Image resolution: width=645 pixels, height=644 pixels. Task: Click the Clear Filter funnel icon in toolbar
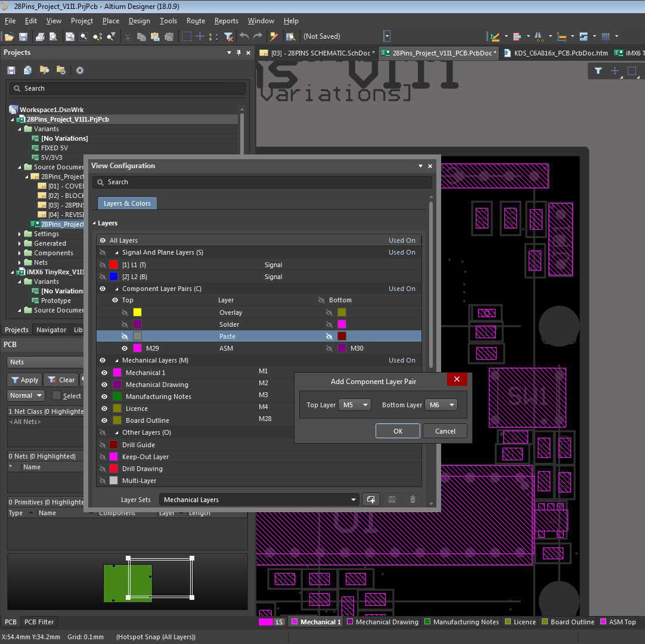point(228,36)
